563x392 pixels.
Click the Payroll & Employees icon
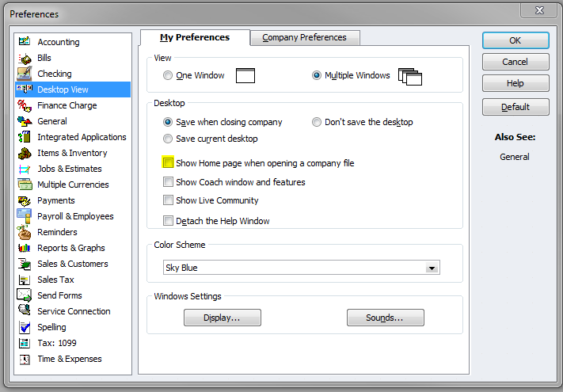tap(25, 216)
